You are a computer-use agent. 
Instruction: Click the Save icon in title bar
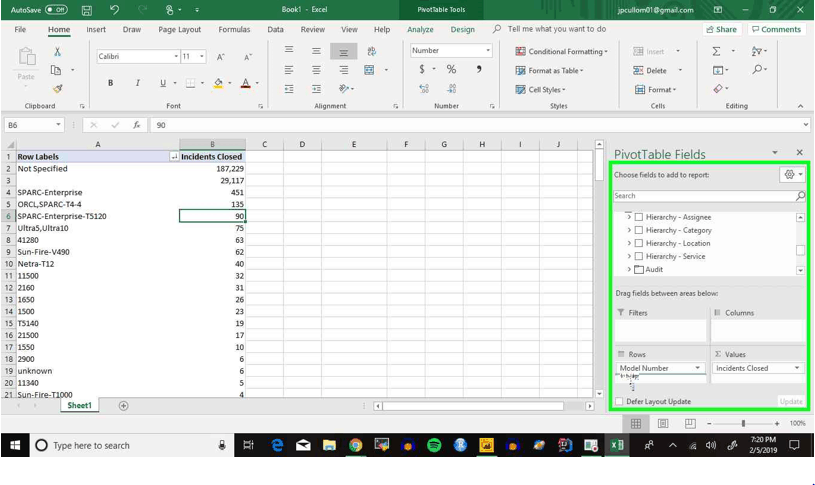click(87, 10)
